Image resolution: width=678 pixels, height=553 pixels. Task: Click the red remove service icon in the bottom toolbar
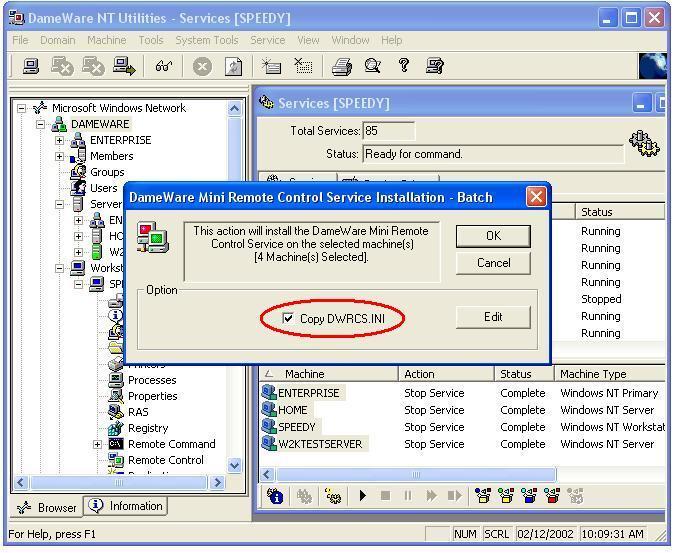pyautogui.click(x=552, y=495)
